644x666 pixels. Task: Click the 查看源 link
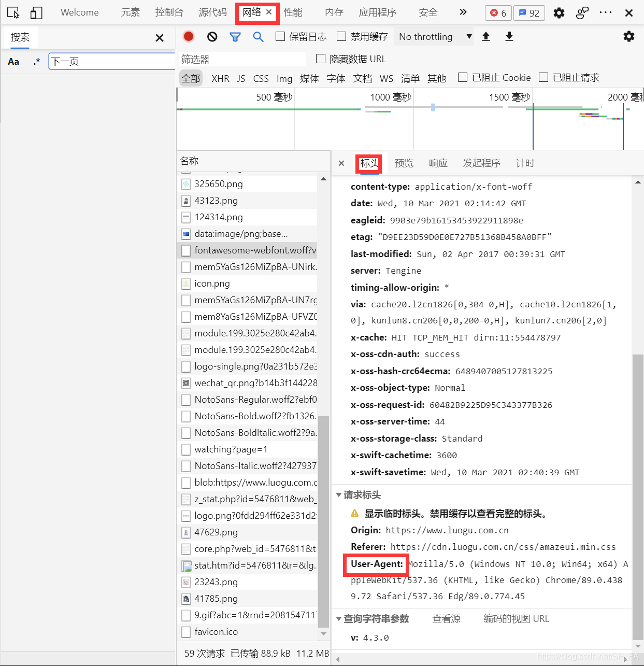pos(447,618)
